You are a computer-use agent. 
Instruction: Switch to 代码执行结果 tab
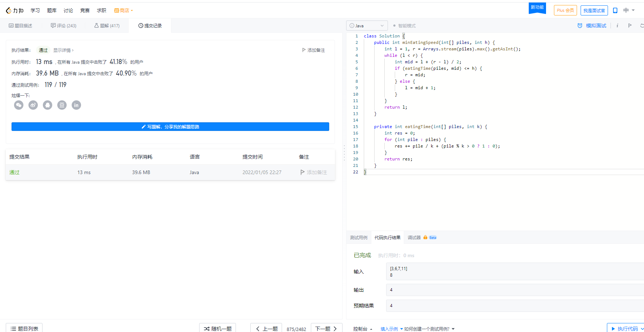tap(388, 237)
